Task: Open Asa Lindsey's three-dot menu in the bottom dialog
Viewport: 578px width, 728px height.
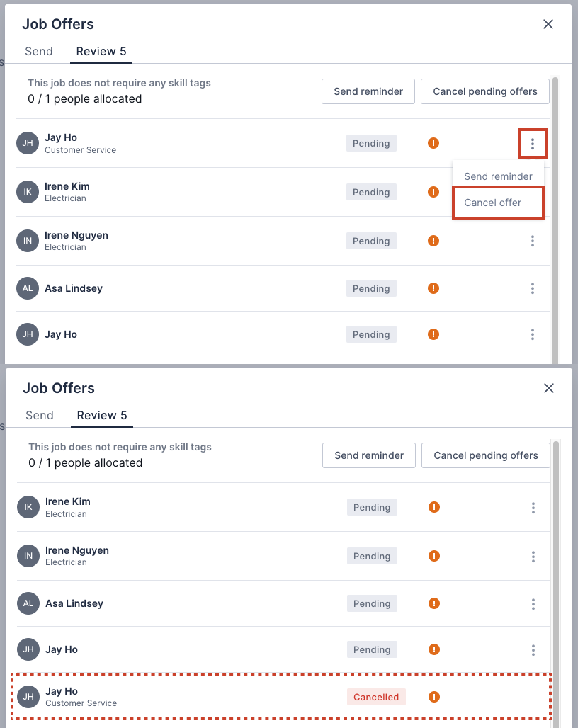Action: coord(533,604)
